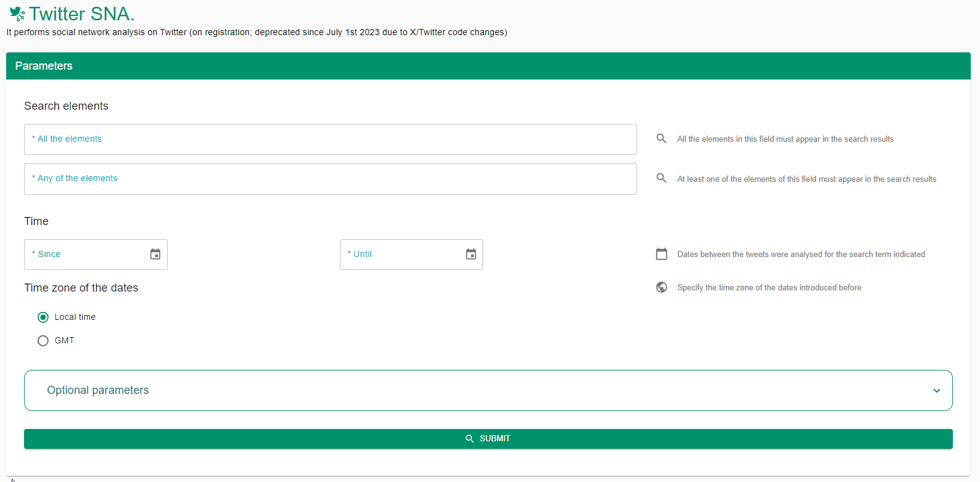Expand the Optional parameters chevron
Screen dimensions: 980x482
click(937, 391)
